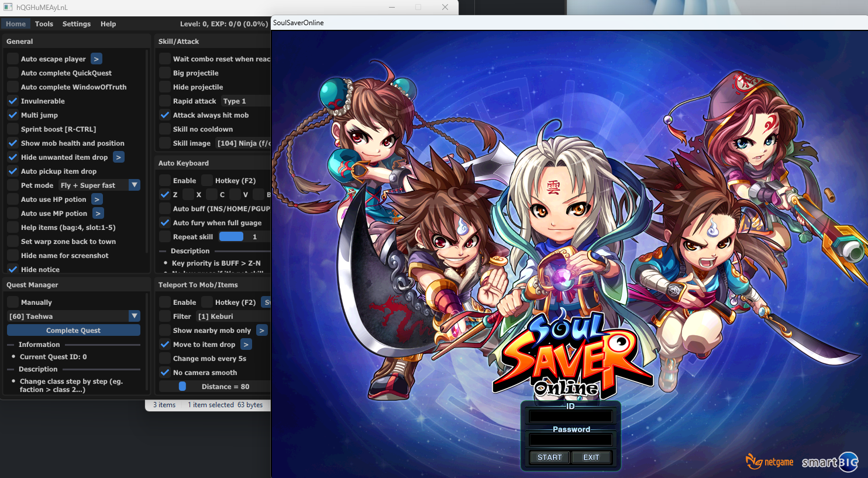
Task: Open Auto escape player options arrow
Action: (97, 59)
